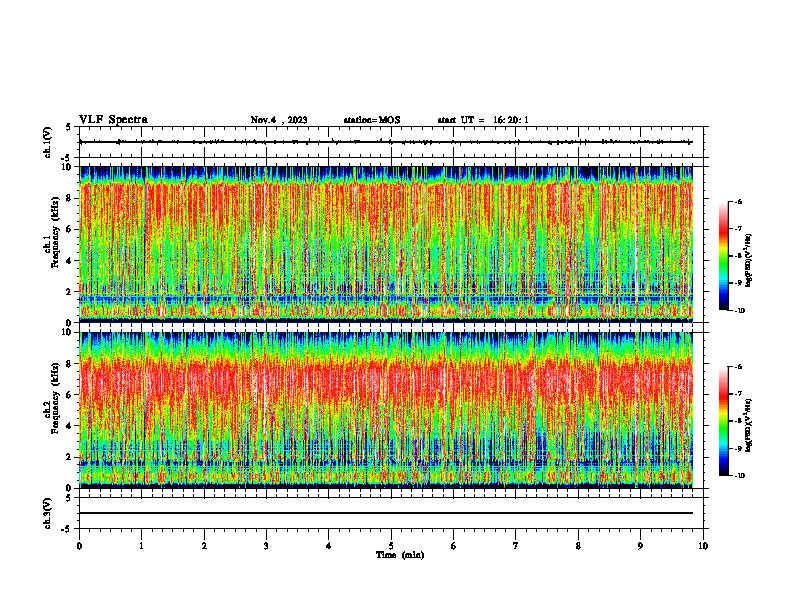Click the "2" kHz tick on ch.1 axis
Viewport: 792px width, 612px height.
(x=70, y=291)
